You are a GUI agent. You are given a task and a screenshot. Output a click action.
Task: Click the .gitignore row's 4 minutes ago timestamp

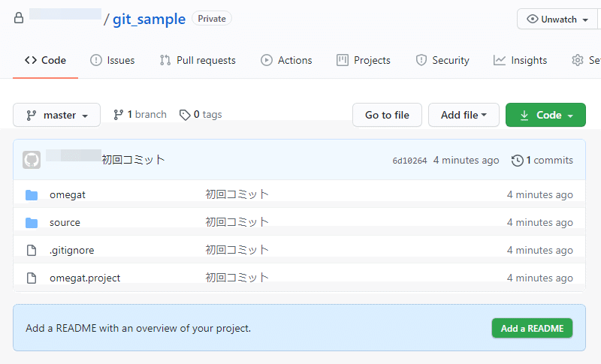pyautogui.click(x=539, y=251)
